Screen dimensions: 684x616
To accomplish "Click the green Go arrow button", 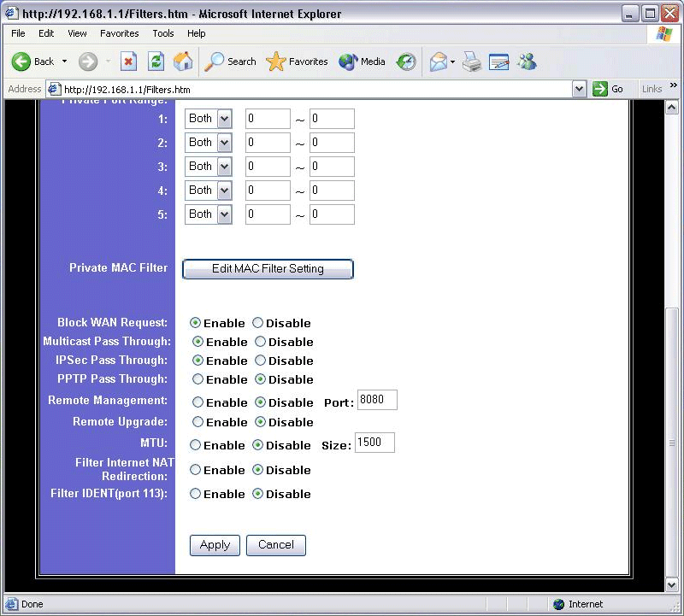I will click(x=600, y=89).
